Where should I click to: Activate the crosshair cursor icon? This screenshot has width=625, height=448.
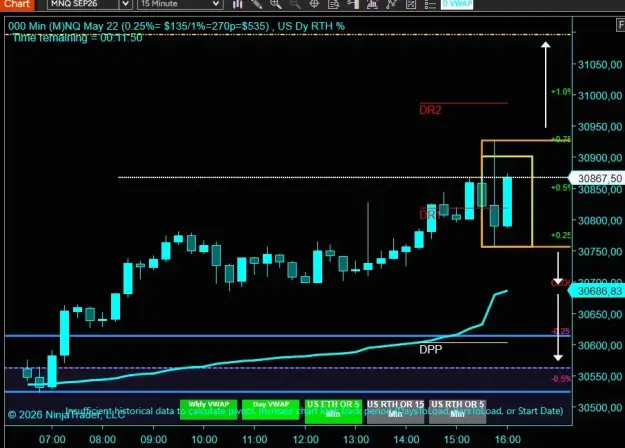coord(314,4)
